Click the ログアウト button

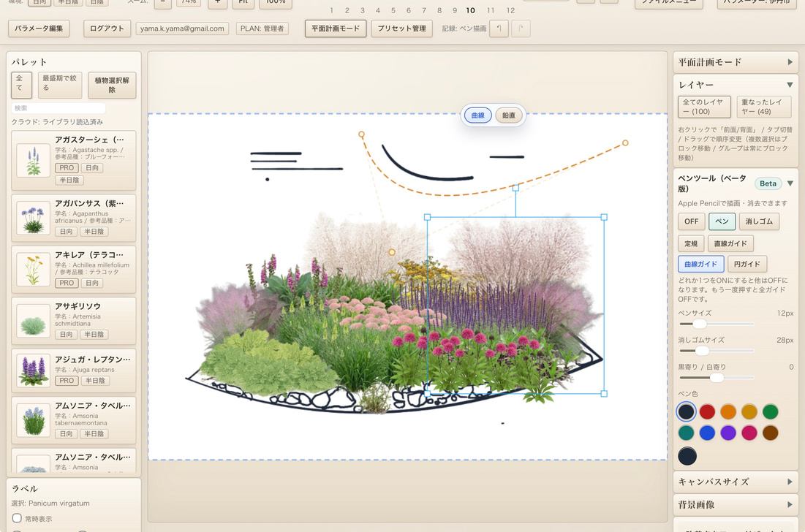tap(107, 28)
